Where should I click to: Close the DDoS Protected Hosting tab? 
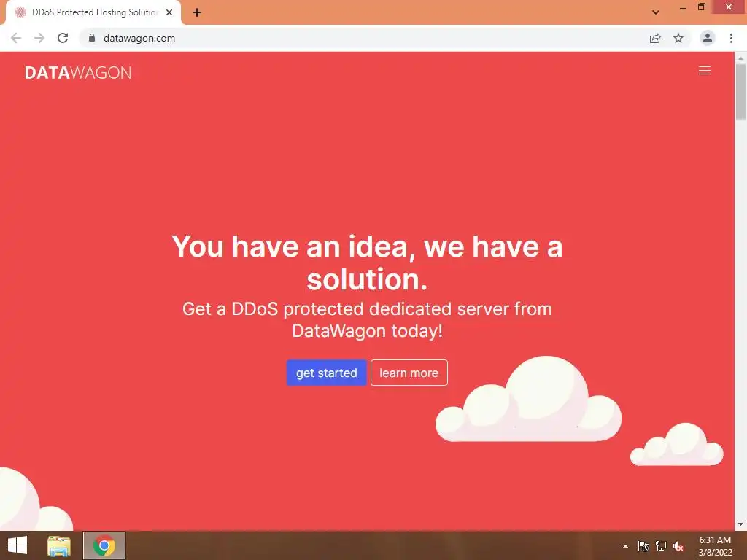tap(169, 12)
